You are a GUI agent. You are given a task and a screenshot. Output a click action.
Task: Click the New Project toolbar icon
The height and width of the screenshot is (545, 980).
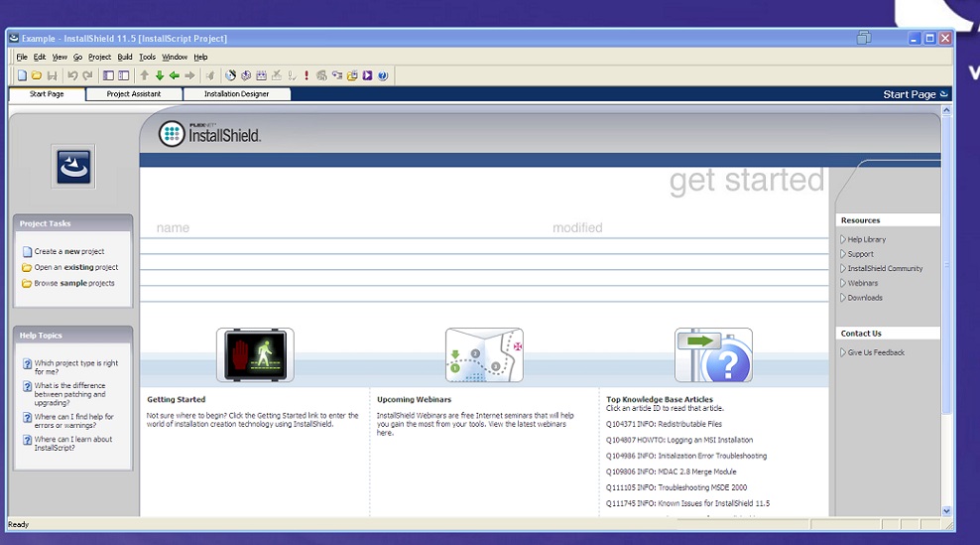click(22, 75)
